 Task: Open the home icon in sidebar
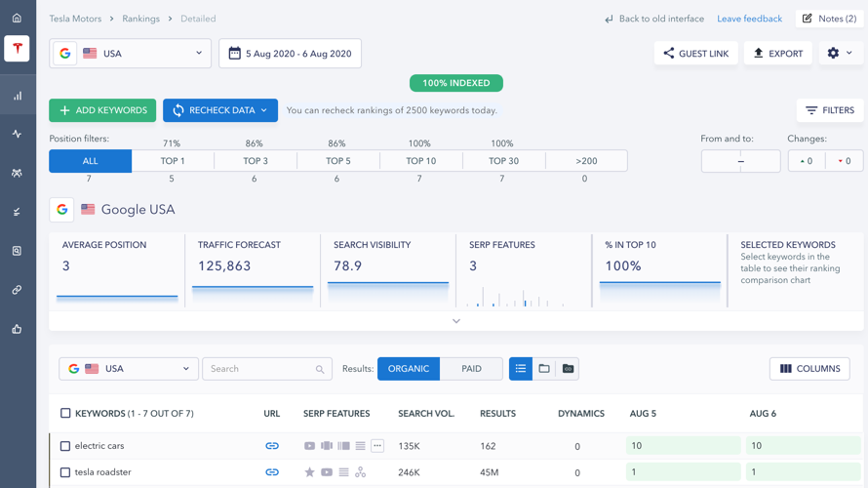(17, 18)
